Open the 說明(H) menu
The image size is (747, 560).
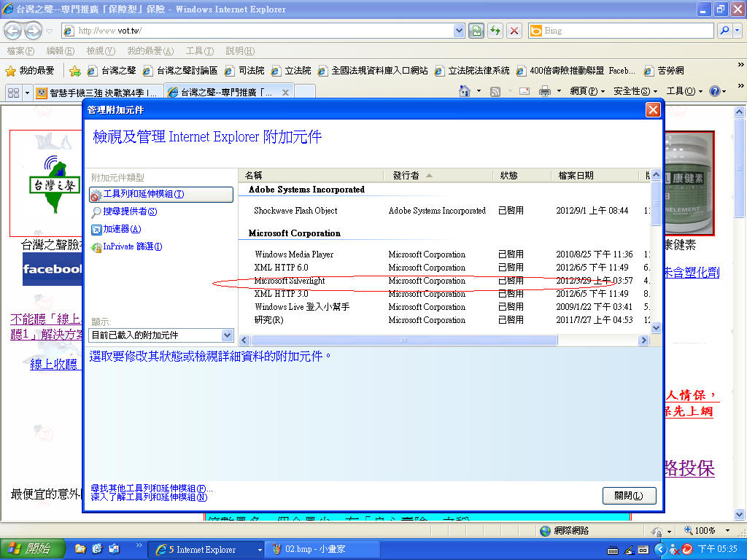240,51
